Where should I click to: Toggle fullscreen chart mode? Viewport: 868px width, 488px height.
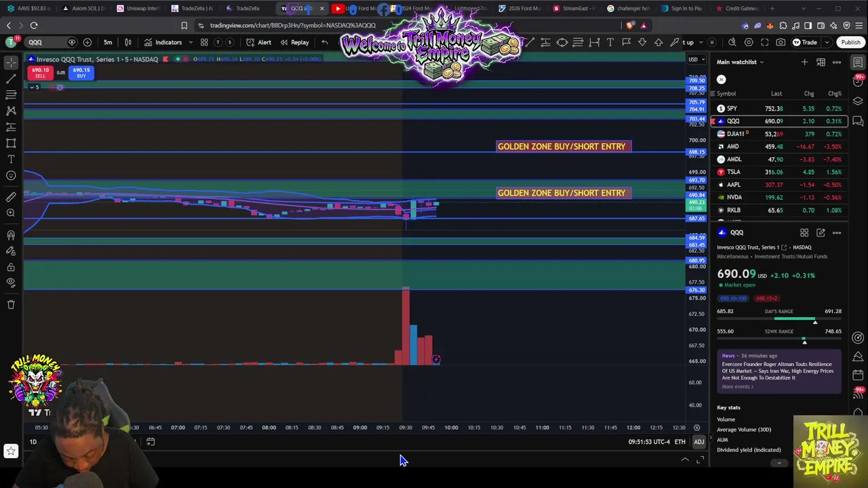click(765, 42)
